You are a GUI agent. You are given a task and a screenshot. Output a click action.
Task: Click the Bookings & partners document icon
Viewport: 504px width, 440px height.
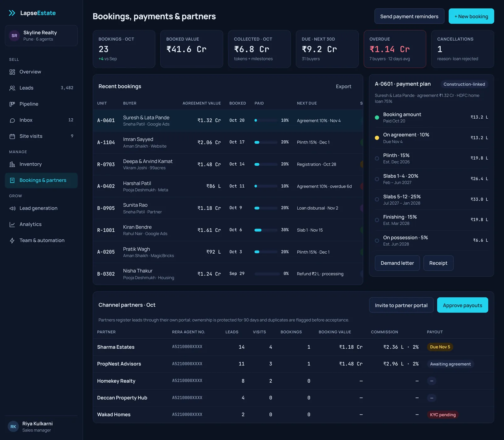click(x=12, y=180)
